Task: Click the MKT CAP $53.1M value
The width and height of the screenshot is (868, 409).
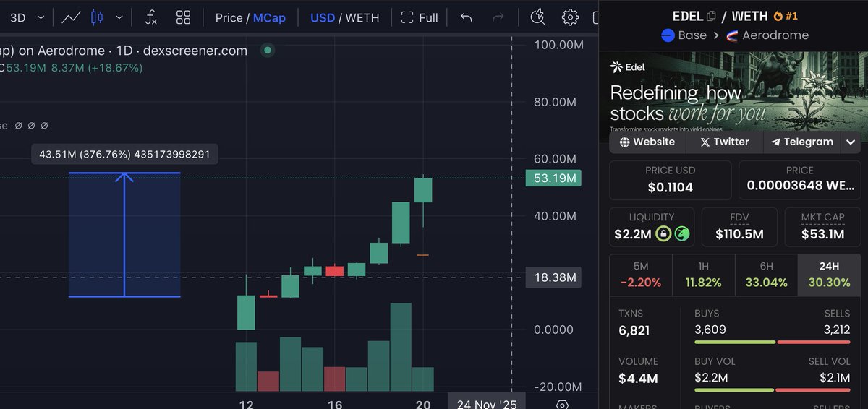Action: point(823,234)
